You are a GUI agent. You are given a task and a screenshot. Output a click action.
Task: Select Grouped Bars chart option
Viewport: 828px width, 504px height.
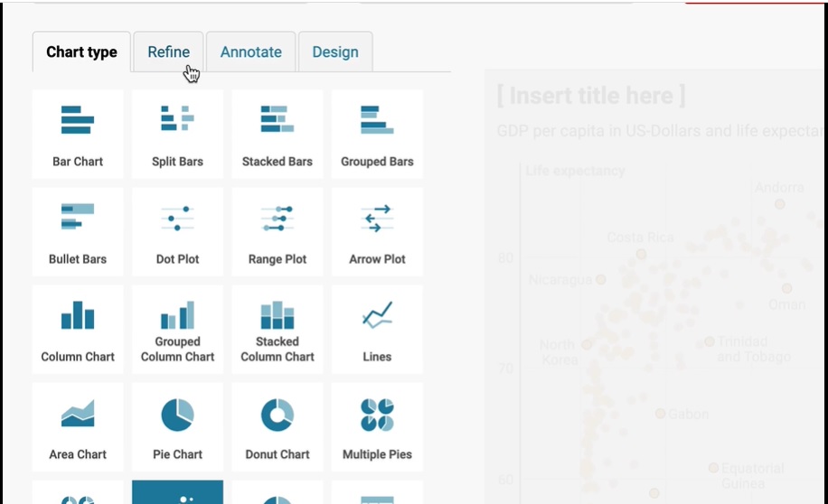point(377,134)
